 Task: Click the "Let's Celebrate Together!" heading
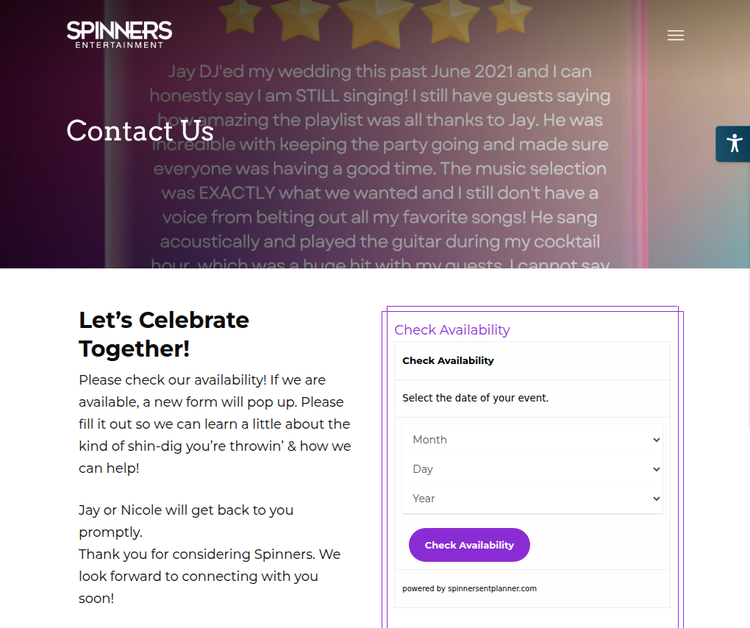point(164,334)
